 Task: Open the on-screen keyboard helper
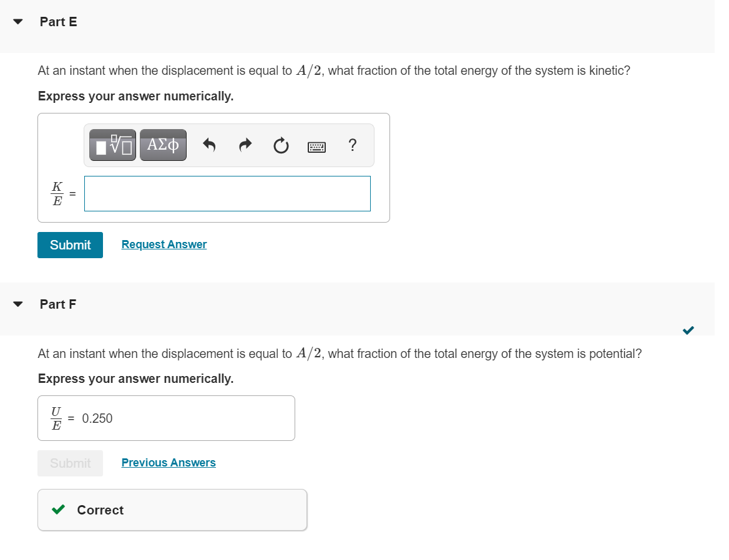tap(316, 145)
